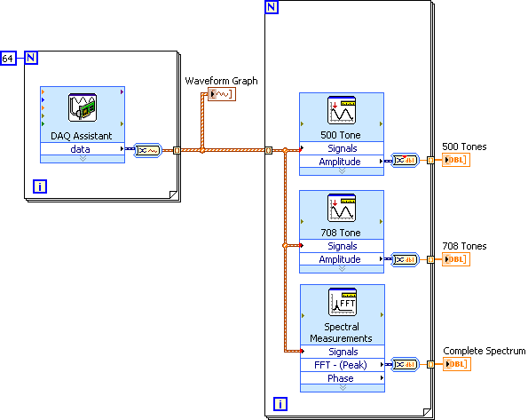Image resolution: width=528 pixels, height=420 pixels.
Task: Click the 64 loop count constant
Action: [x=8, y=59]
